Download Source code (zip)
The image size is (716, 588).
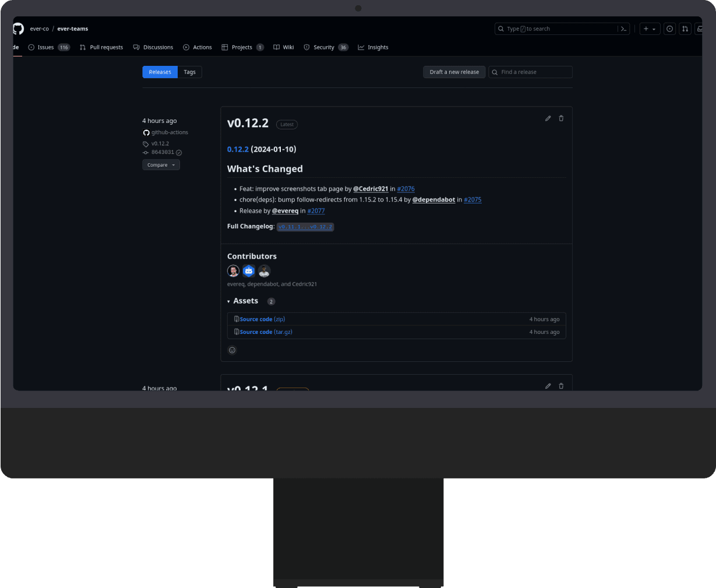(x=262, y=319)
